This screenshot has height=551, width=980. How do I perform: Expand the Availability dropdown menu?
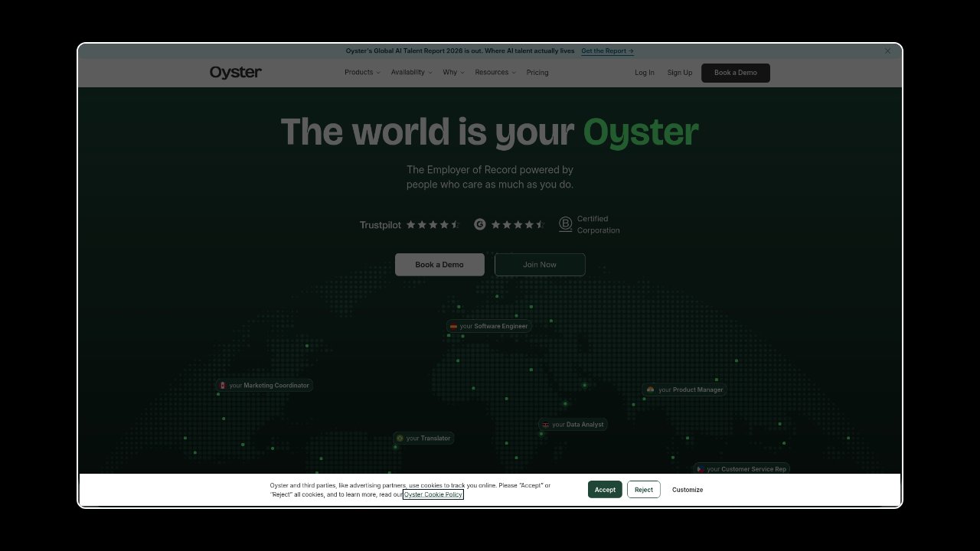click(411, 73)
